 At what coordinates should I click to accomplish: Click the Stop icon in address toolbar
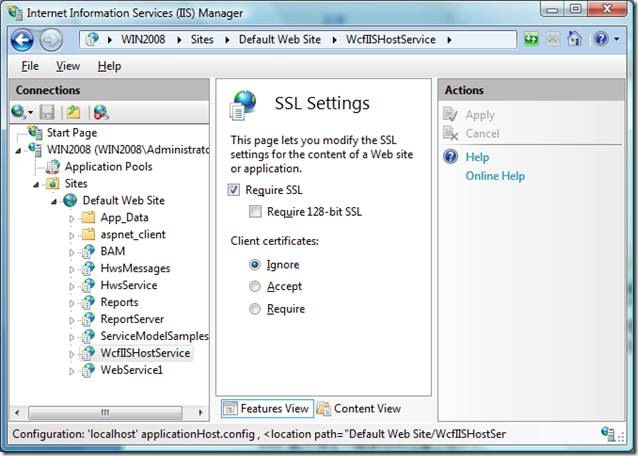point(553,39)
